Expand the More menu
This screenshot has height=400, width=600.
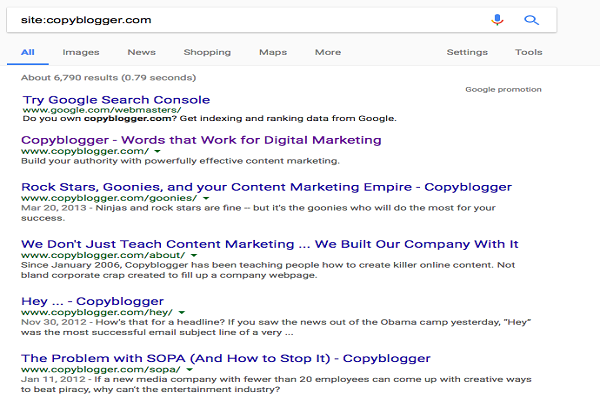pos(328,52)
